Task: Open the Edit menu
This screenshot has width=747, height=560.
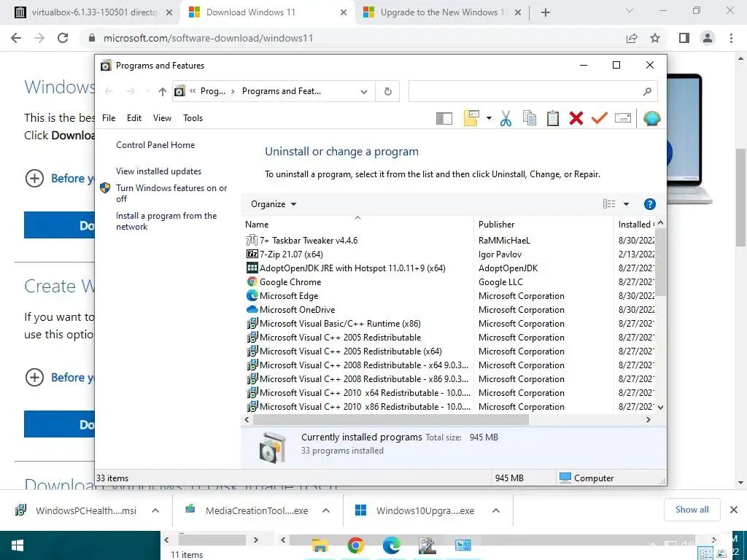Action: click(x=134, y=118)
